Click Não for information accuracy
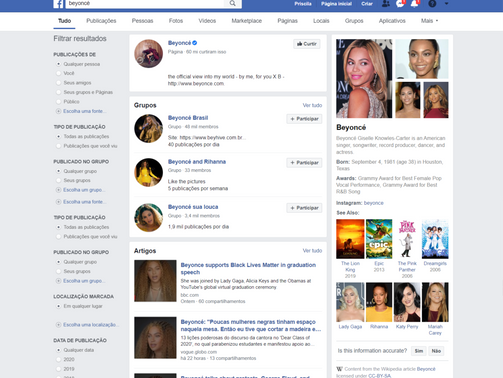Viewport: 503px width, 378px height. (436, 351)
